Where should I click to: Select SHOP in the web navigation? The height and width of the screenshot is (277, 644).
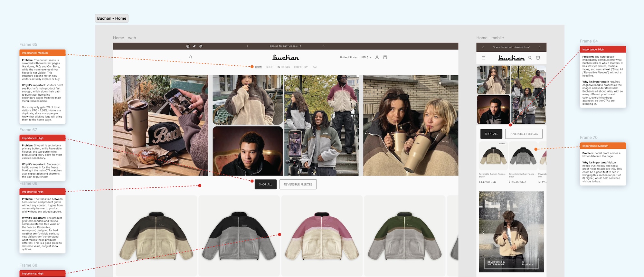point(270,67)
